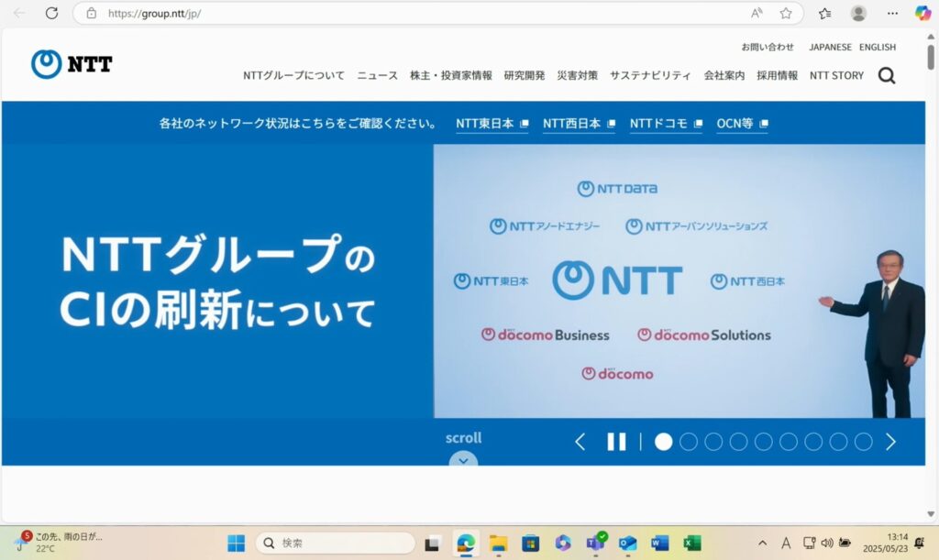The height and width of the screenshot is (560, 939).
Task: Open the volume icon in system tray
Action: pos(827,544)
